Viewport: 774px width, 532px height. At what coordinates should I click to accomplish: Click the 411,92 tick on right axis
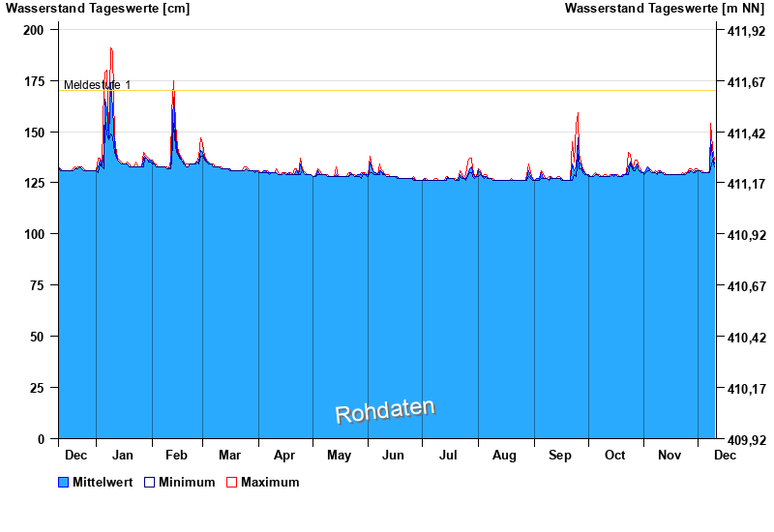740,31
